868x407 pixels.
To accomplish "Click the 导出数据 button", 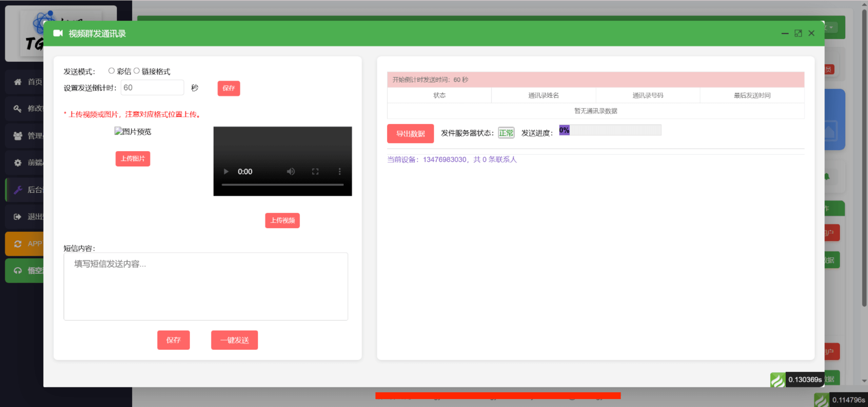I will tap(410, 133).
